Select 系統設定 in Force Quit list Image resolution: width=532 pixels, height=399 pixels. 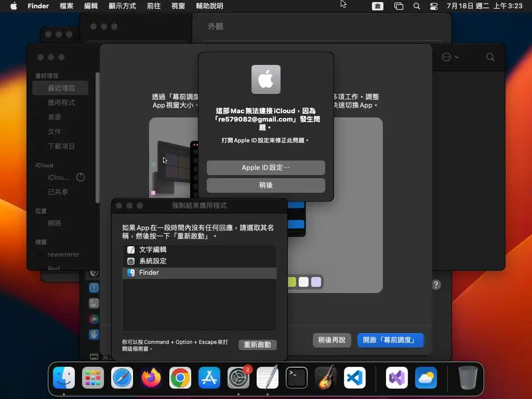199,261
